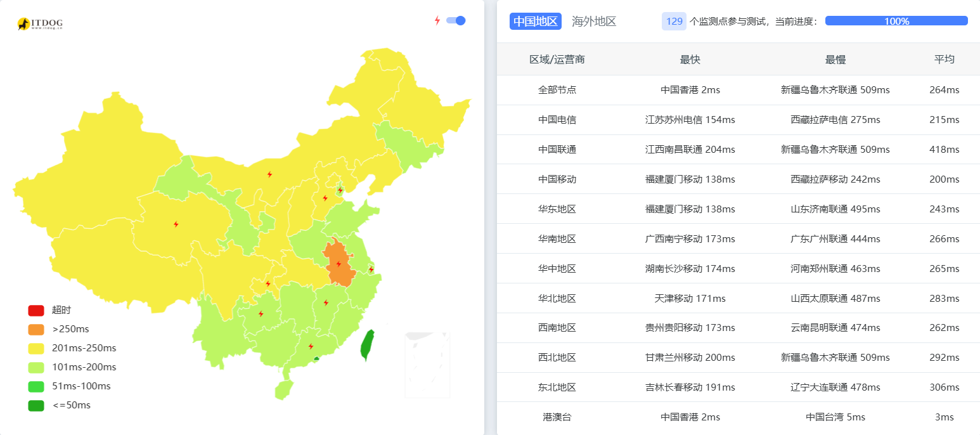Toggle the orange >250ms legend swatch
The image size is (980, 435).
pyautogui.click(x=36, y=330)
